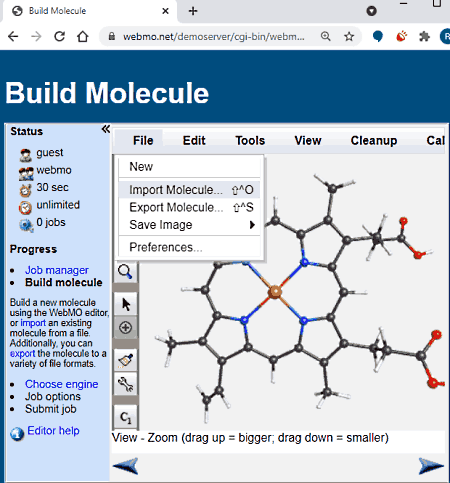Screen dimensions: 450x483
Task: Click the Status heading
Action: 27,131
